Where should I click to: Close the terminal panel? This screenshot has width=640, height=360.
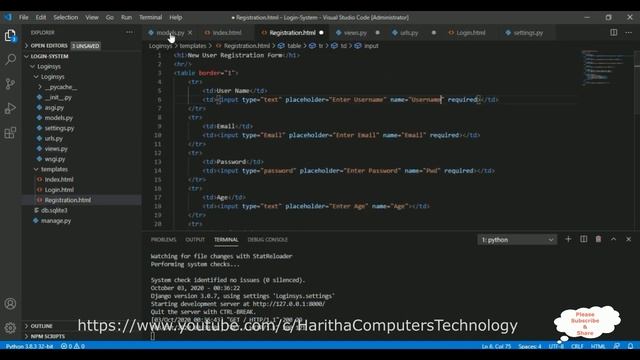[x=629, y=240]
